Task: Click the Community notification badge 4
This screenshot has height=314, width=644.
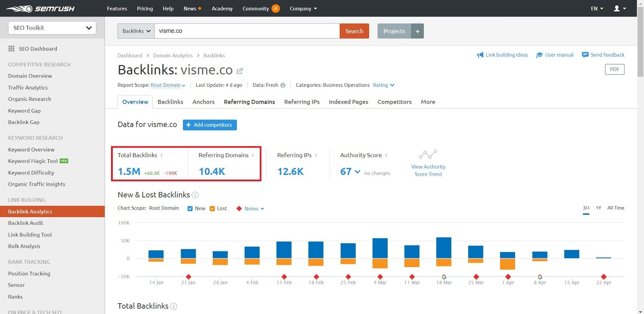Action: [x=276, y=8]
